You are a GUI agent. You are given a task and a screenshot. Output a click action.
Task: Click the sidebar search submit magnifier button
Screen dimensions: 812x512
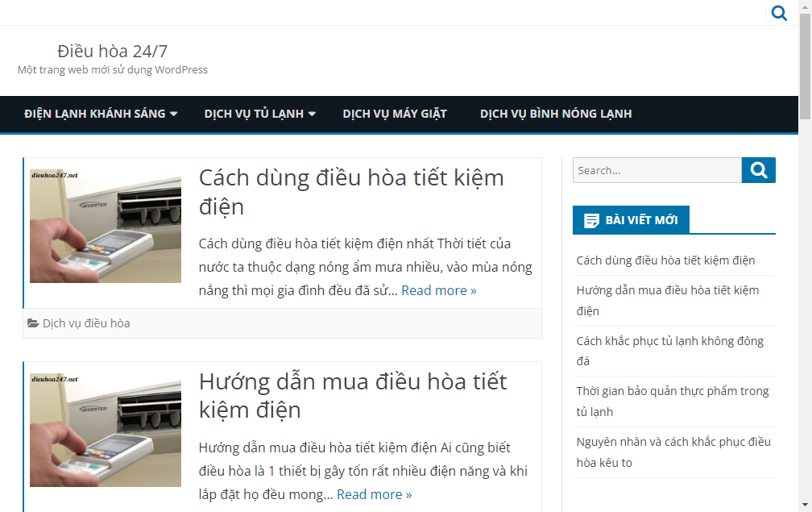click(x=759, y=170)
